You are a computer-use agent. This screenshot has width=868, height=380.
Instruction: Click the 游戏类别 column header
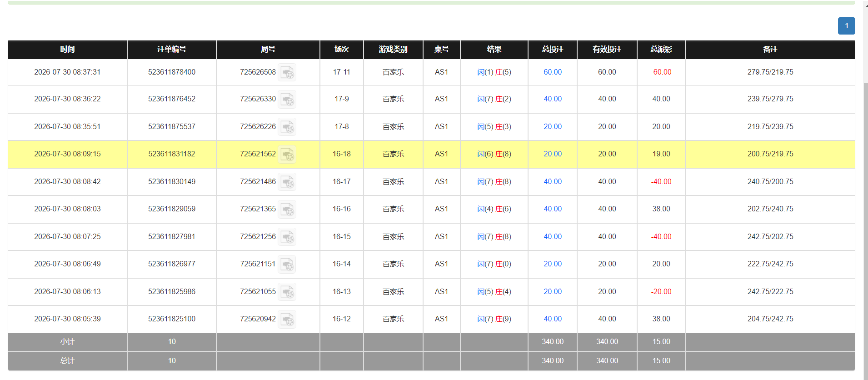tap(393, 50)
